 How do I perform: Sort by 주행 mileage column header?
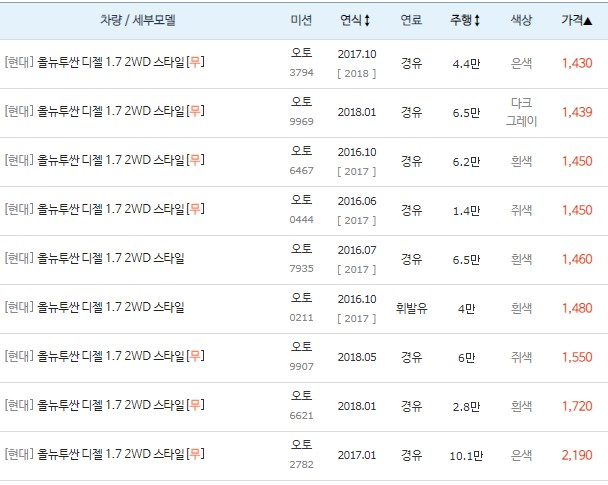[x=465, y=20]
